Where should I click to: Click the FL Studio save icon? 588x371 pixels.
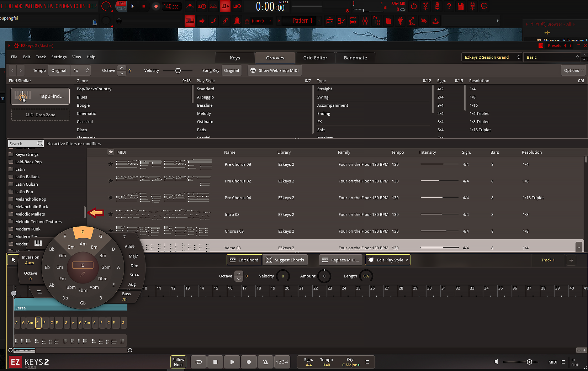[461, 6]
